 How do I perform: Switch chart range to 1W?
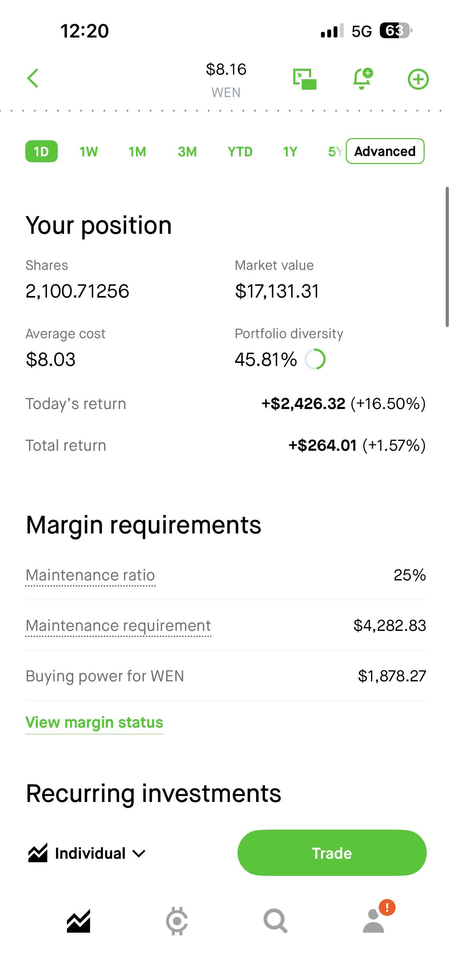pos(89,151)
